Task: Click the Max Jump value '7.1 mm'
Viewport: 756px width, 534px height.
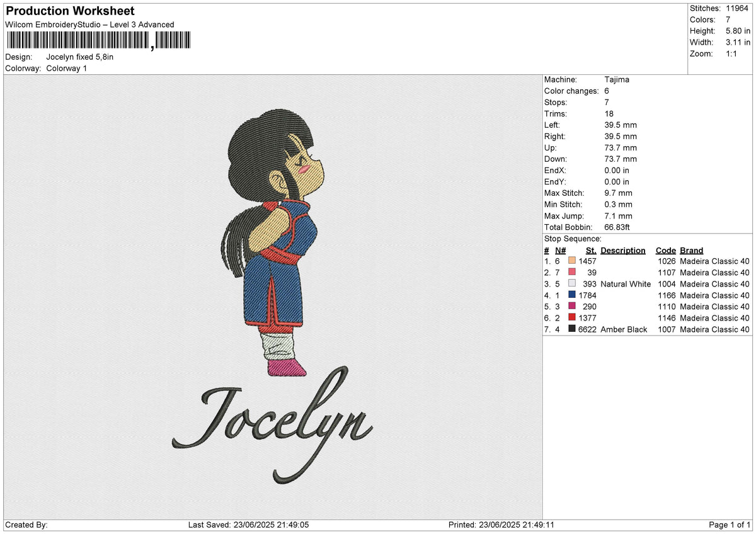Action: pyautogui.click(x=618, y=215)
